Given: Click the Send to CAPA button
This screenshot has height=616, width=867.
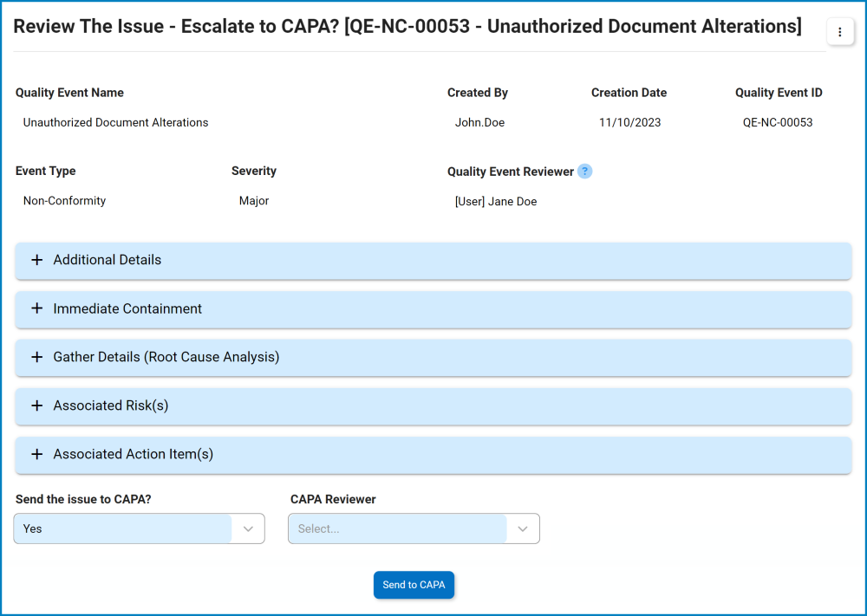Looking at the screenshot, I should point(414,585).
